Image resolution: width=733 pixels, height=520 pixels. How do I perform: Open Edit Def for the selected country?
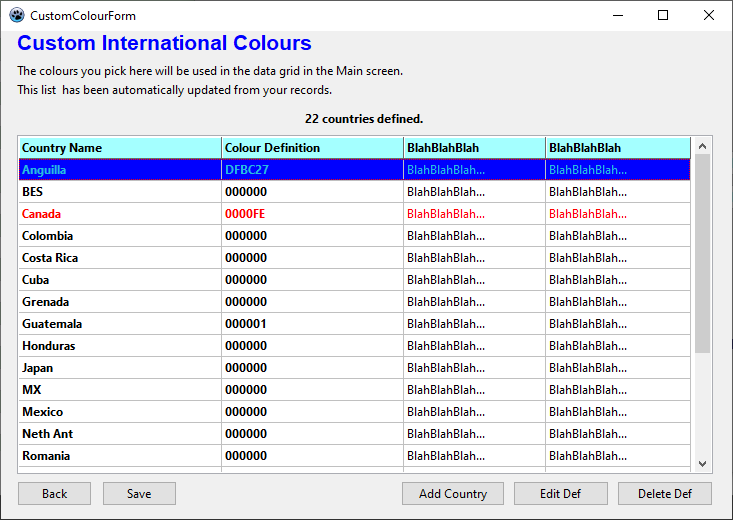tap(560, 494)
